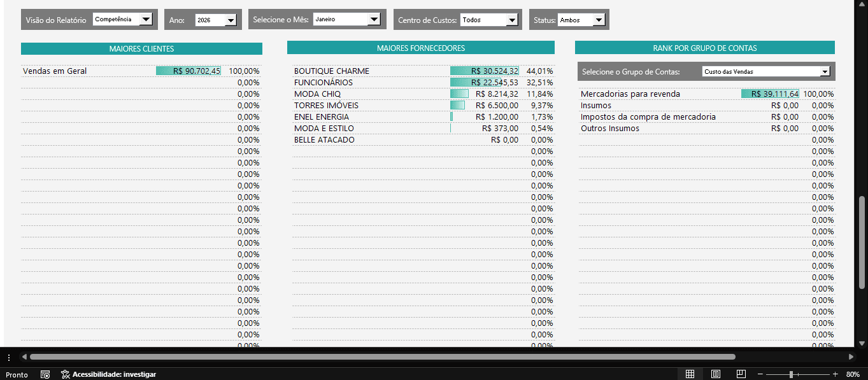Click the zoom slider handle
This screenshot has width=868, height=380.
tap(791, 374)
